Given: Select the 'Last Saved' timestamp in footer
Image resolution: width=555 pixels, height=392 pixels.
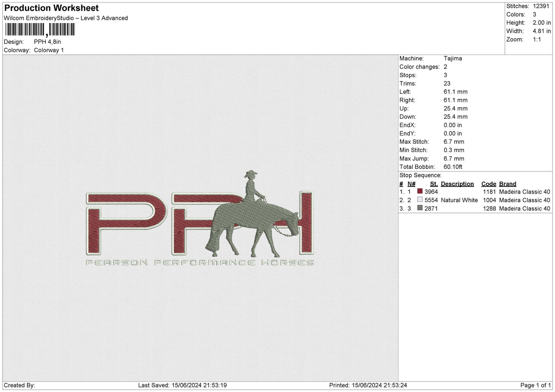Looking at the screenshot, I should point(182,386).
